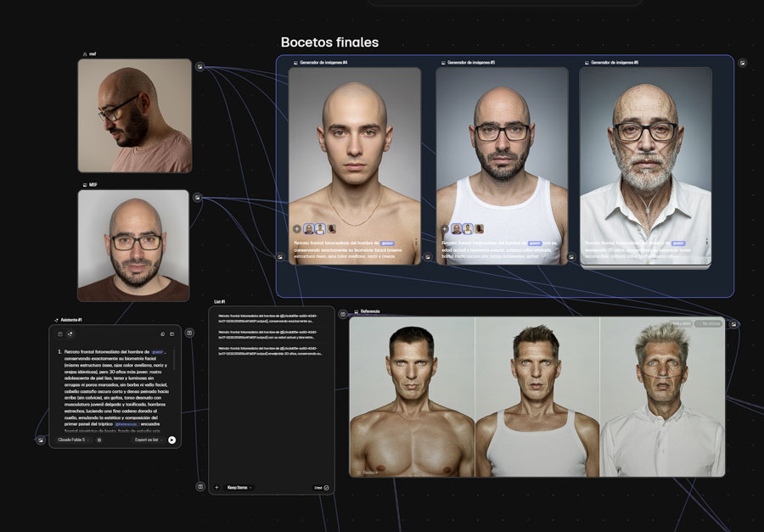Click the @MSF mention tag in Generador #4 prompt
Image resolution: width=764 pixels, height=532 pixels.
click(387, 244)
